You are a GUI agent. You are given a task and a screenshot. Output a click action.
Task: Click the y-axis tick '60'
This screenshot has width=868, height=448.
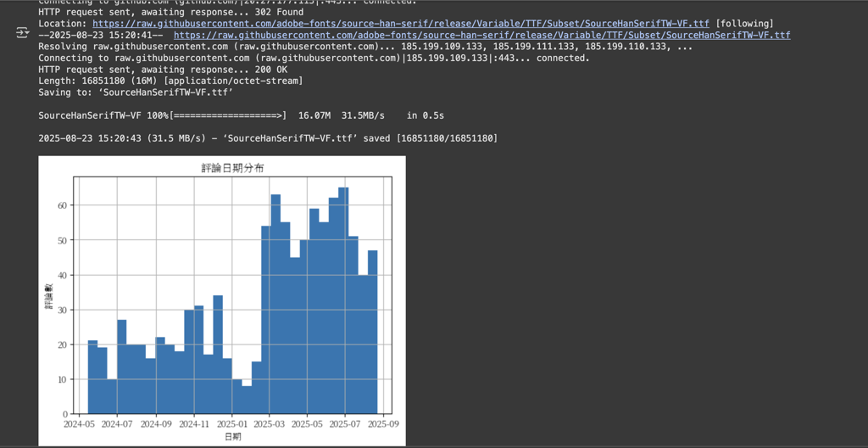pos(64,205)
